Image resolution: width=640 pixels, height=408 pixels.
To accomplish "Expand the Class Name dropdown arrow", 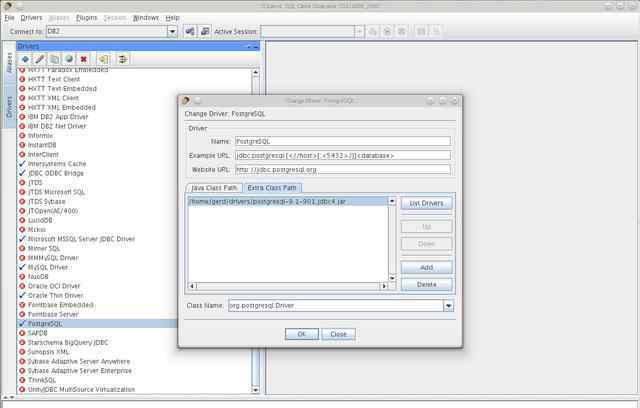I will pos(448,306).
